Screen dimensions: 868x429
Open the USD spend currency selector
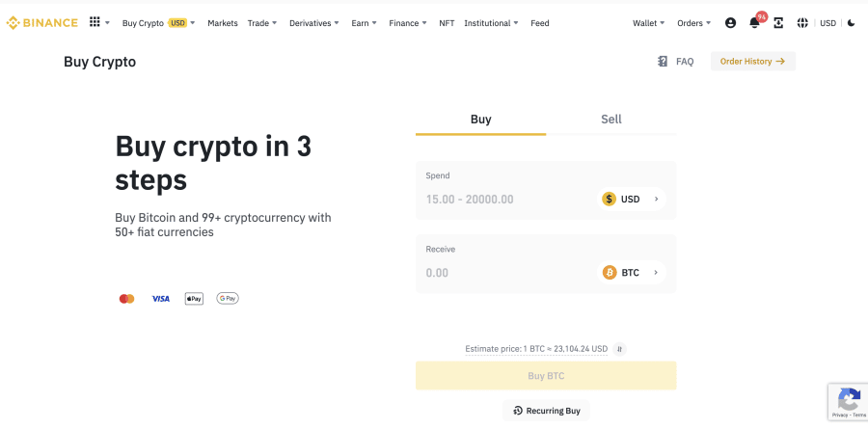(x=632, y=199)
